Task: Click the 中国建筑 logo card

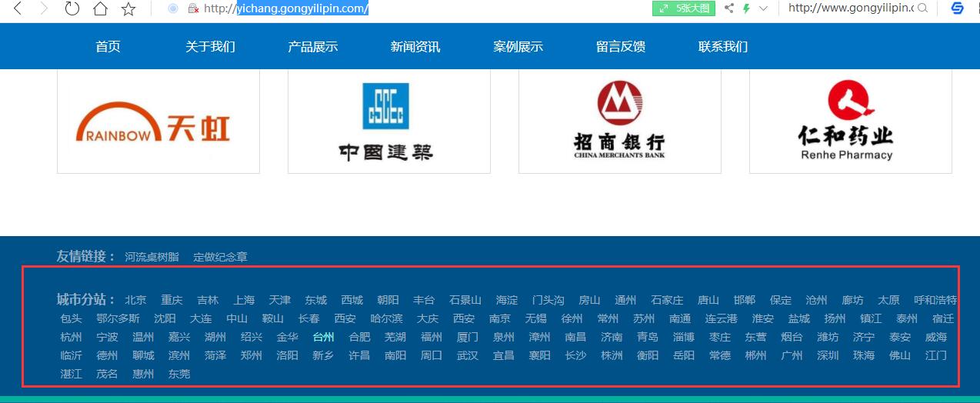Action: pos(389,122)
